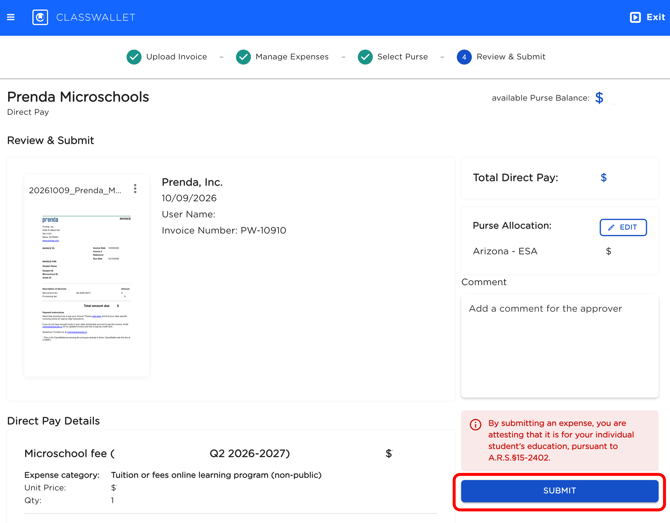Click the available Purse Balance dollar sign
The height and width of the screenshot is (523, 670).
(599, 98)
